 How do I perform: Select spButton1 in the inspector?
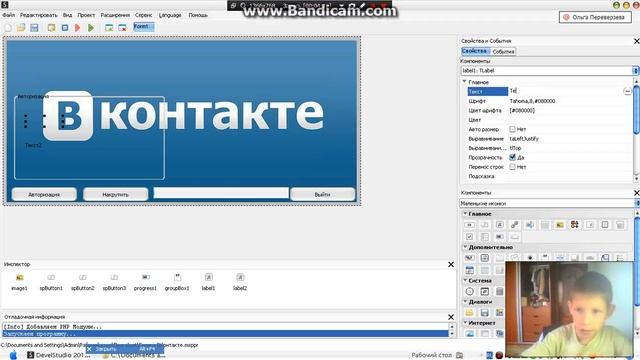51,282
